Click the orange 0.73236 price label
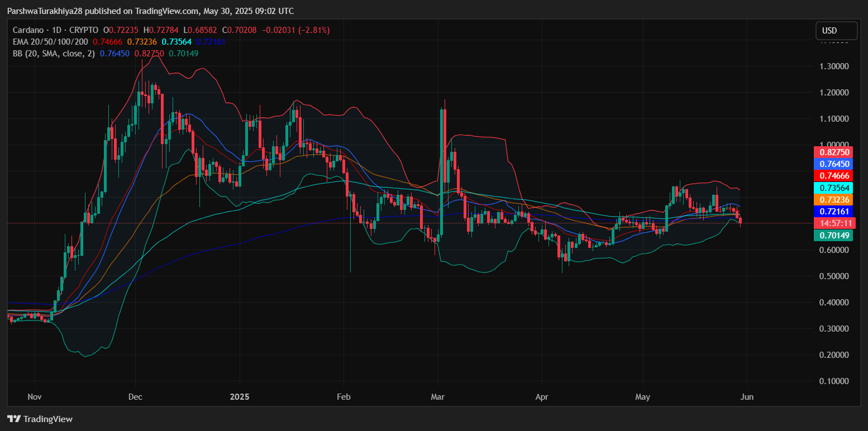 tap(834, 199)
